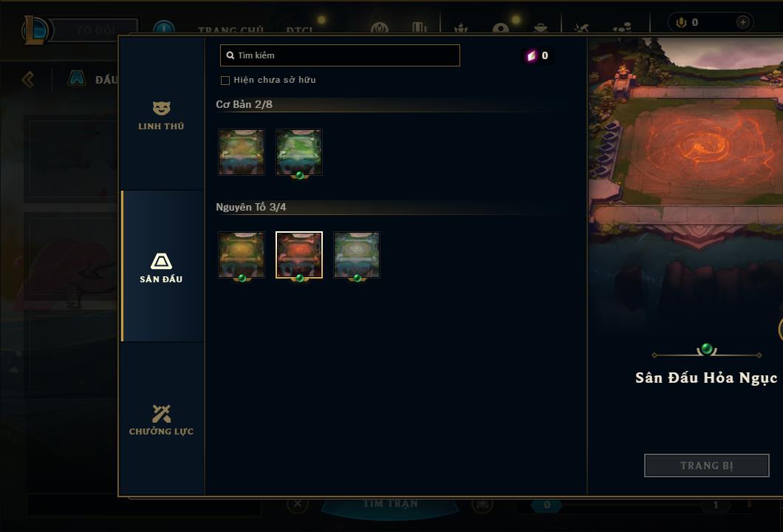
Task: Click the Trang Bị equip button
Action: pos(707,465)
